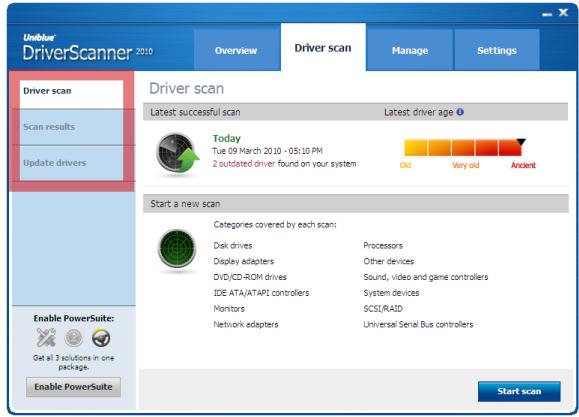Click the 'Other devices' category
Image resolution: width=579 pixels, height=417 pixels.
coord(389,261)
